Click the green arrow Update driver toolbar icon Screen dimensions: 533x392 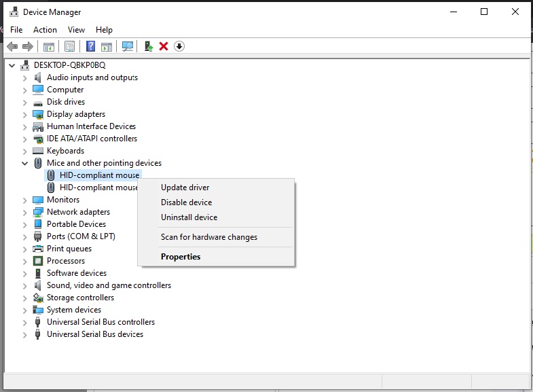coord(148,46)
